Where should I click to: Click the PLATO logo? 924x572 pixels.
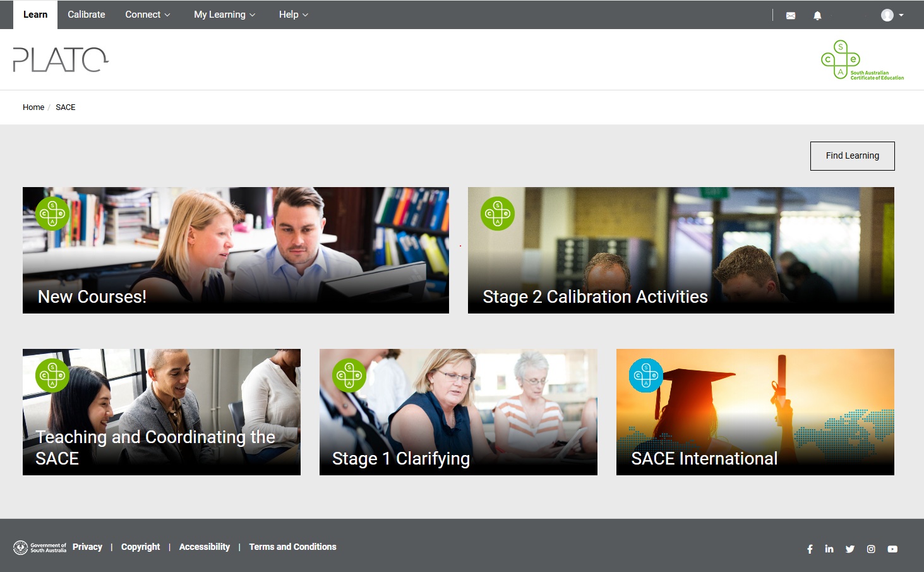point(61,59)
